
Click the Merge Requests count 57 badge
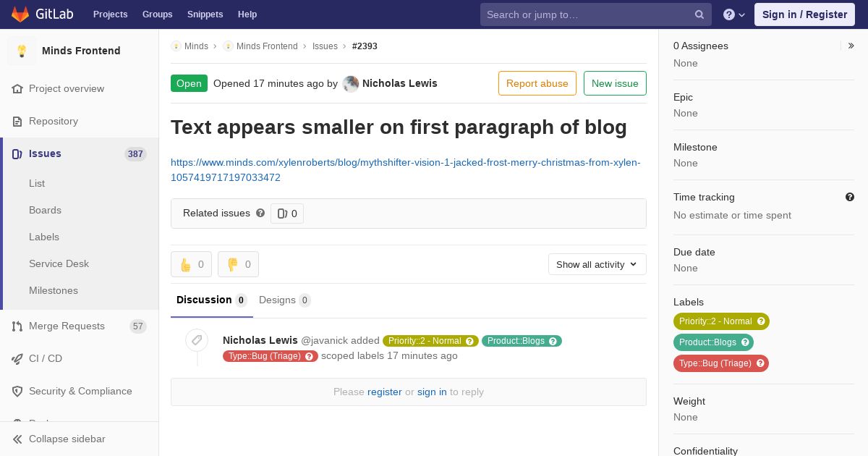tap(138, 326)
